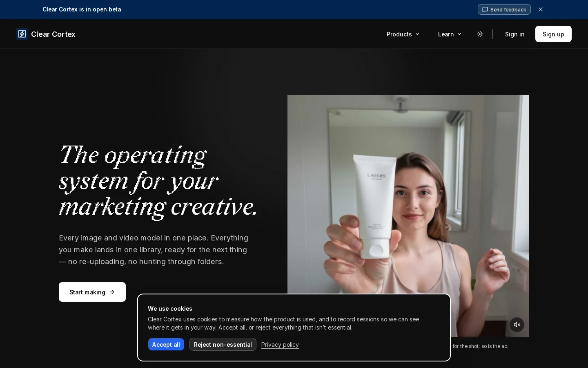Dismiss the open beta banner
This screenshot has height=368, width=588.
[541, 9]
